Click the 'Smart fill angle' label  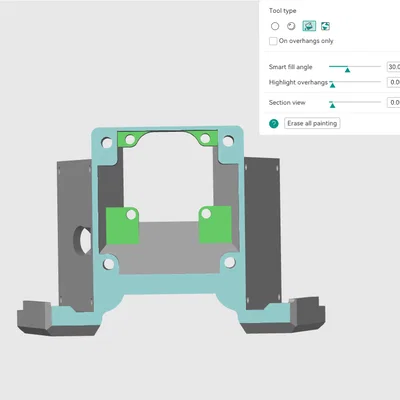coord(291,67)
